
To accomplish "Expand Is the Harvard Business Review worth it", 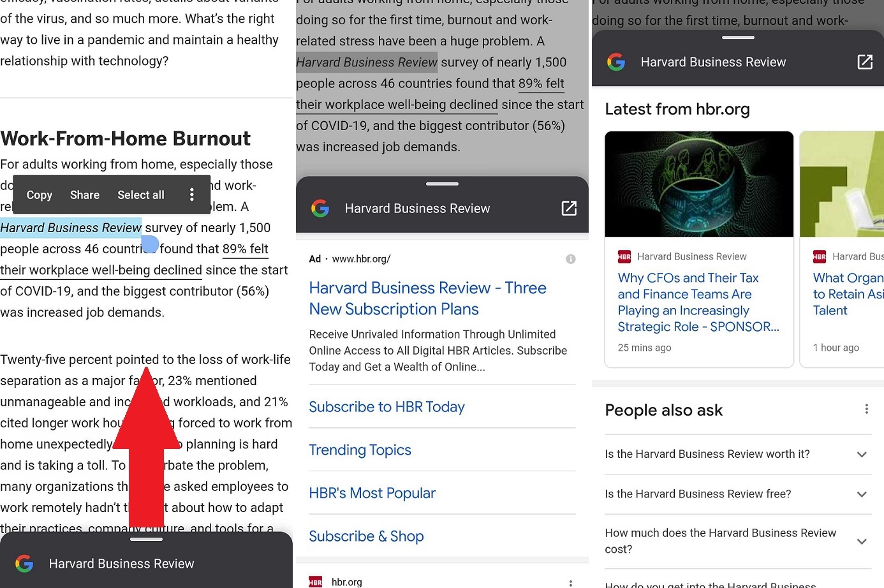I will (738, 454).
